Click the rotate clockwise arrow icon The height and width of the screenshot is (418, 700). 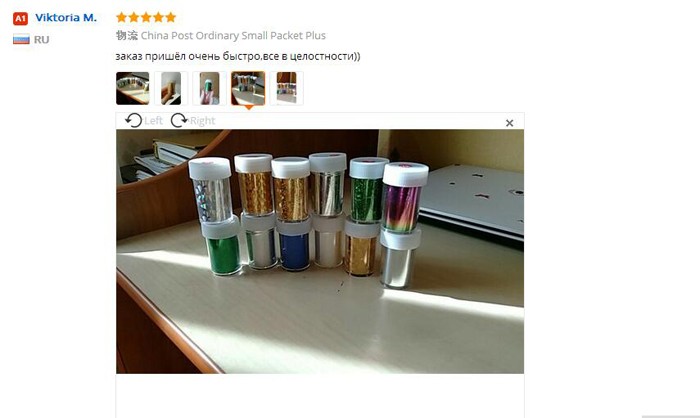pyautogui.click(x=179, y=121)
